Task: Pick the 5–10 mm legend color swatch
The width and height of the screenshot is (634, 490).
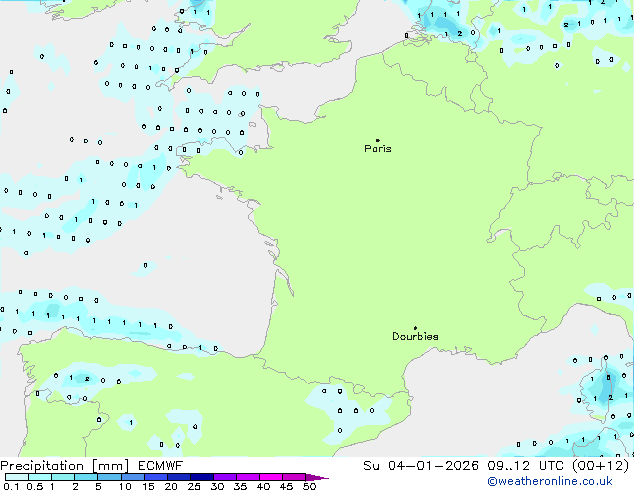Action: (x=109, y=477)
